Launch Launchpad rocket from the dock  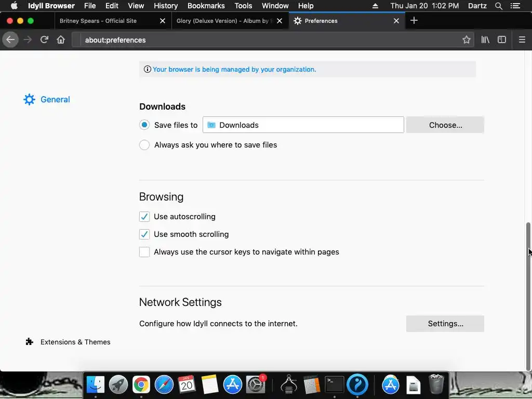[118, 385]
